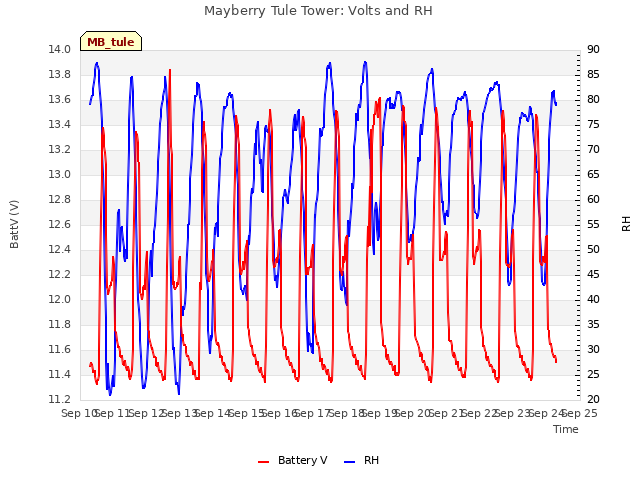640x480 pixels.
Task: Click the Time axis label
Action: [x=566, y=429]
